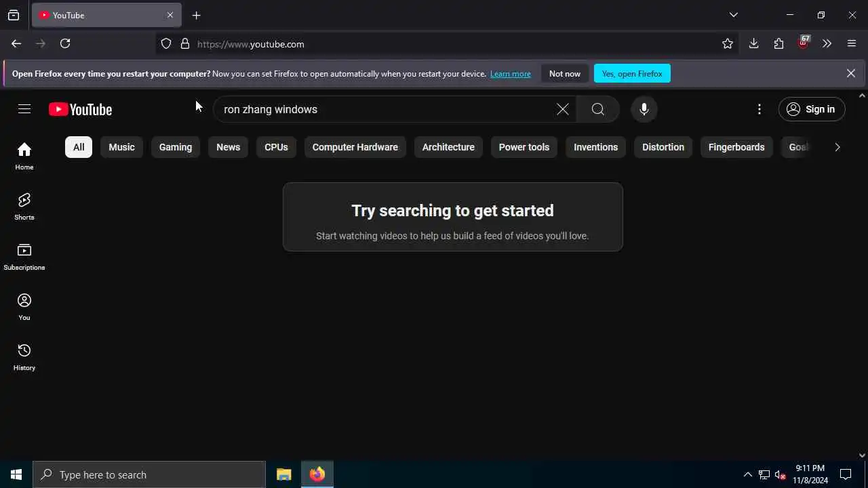Open the Firefox extensions puzzle icon
The image size is (868, 488).
[x=778, y=44]
